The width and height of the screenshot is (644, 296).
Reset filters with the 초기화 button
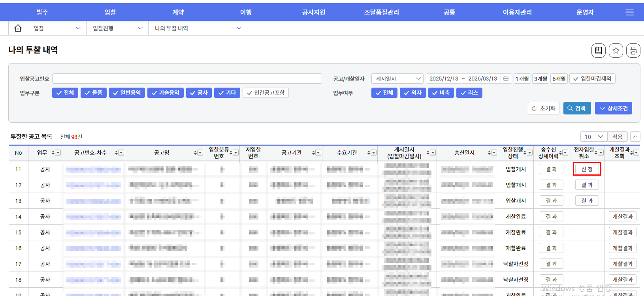click(544, 108)
